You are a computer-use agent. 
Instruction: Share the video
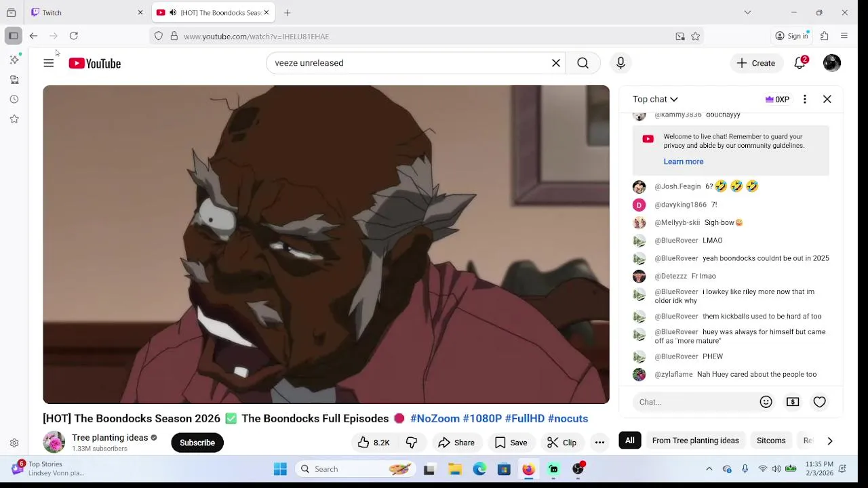click(x=456, y=443)
